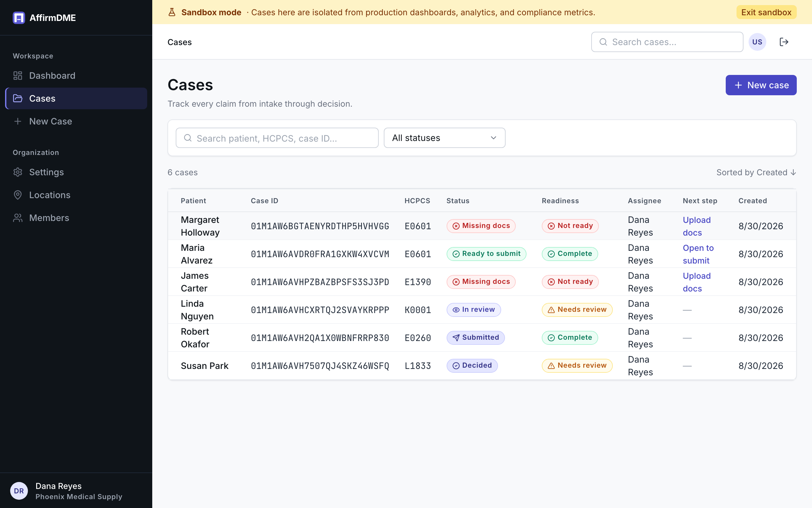This screenshot has width=812, height=508.
Task: Click the US user avatar badge
Action: [757, 42]
